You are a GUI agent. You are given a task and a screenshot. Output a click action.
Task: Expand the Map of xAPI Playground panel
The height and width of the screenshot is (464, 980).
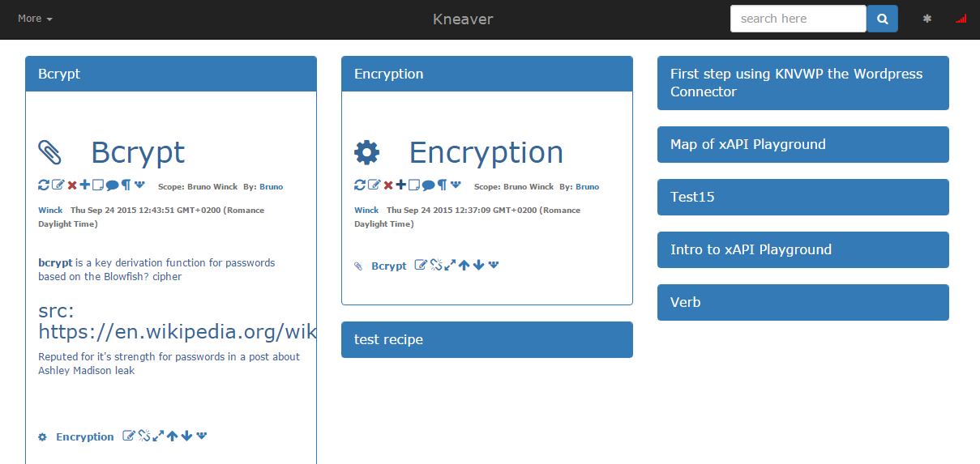pos(803,144)
